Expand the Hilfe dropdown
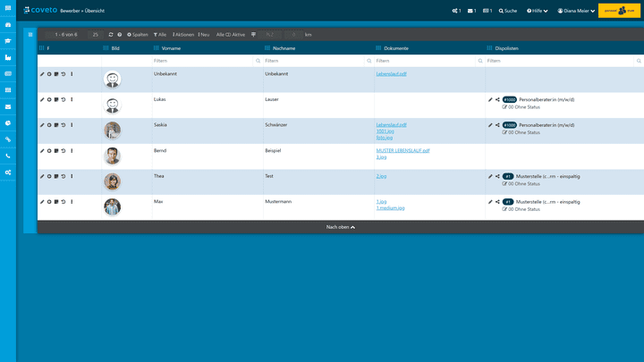This screenshot has width=644, height=362. [x=537, y=11]
